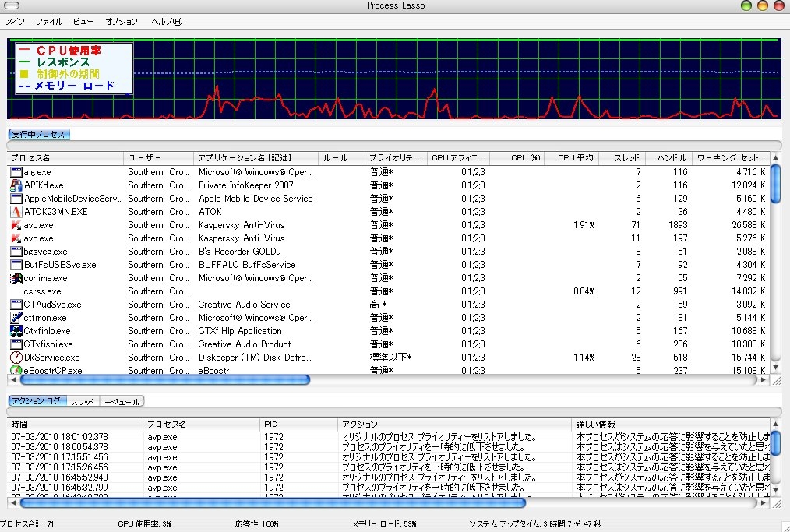
Task: Click the action log vertical scrollbar down arrow
Action: pyautogui.click(x=775, y=490)
